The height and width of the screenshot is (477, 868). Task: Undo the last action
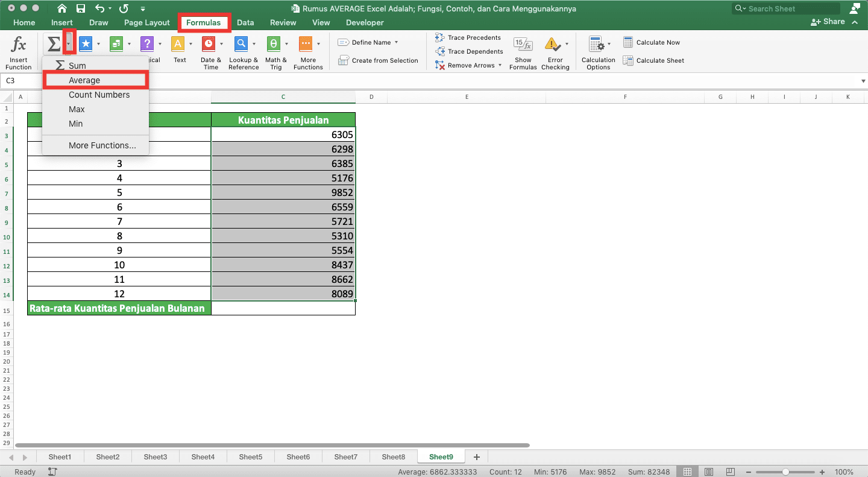point(99,8)
